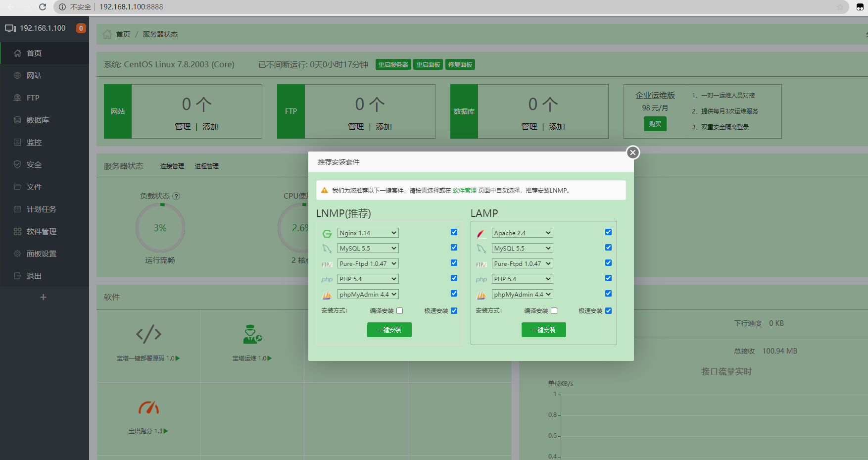Open the Apache 2.4 version dropdown
This screenshot has width=868, height=460.
point(522,233)
